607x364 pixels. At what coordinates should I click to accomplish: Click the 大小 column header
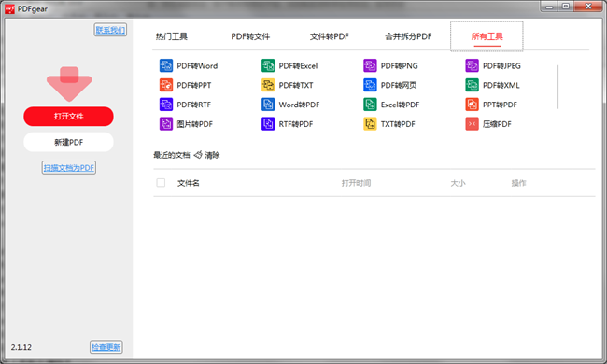coord(458,183)
